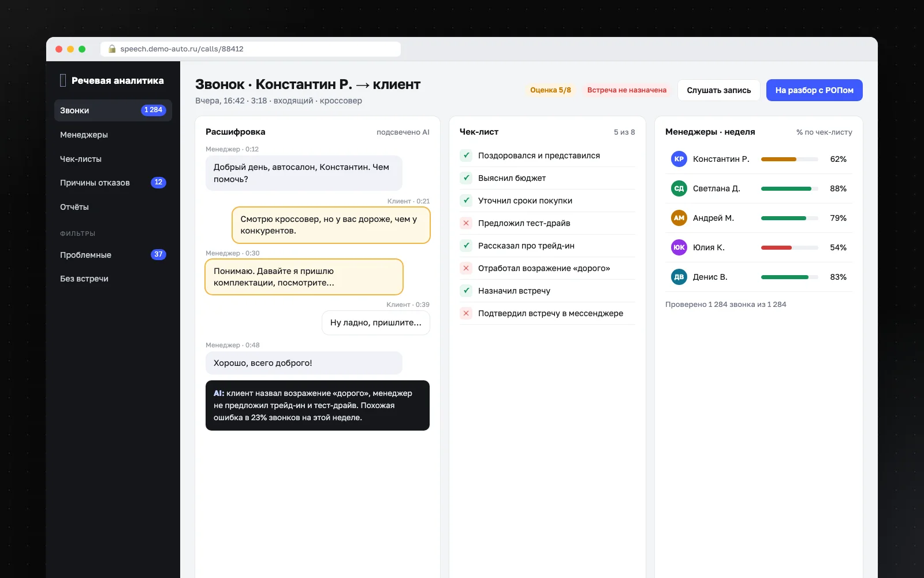The width and height of the screenshot is (924, 578).
Task: Toggle the Предложил тест-драйв cross mark
Action: coord(466,223)
